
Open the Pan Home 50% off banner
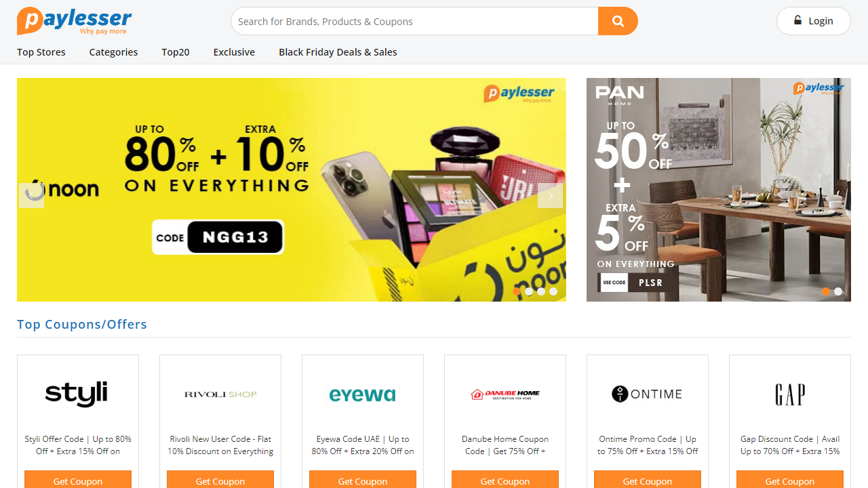click(x=719, y=190)
